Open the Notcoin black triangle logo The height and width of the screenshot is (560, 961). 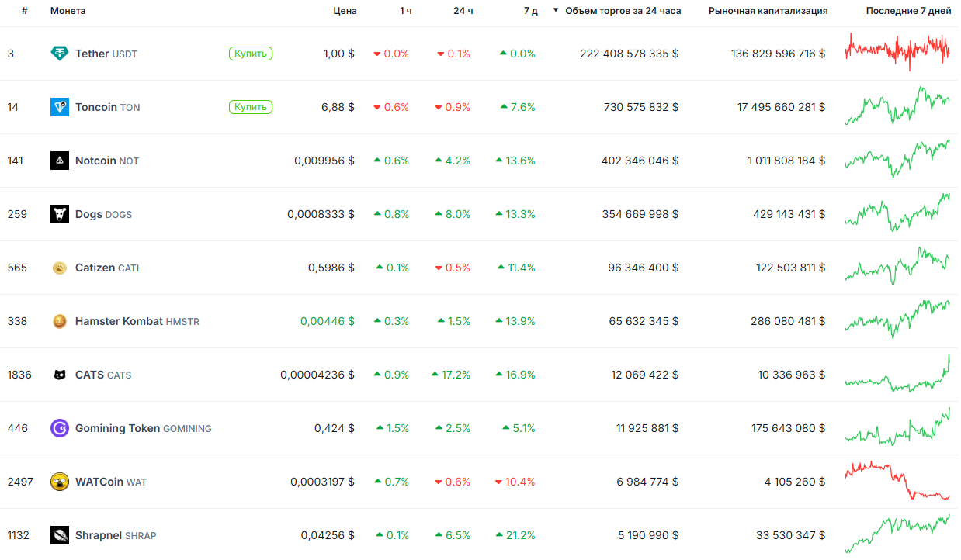(x=60, y=161)
